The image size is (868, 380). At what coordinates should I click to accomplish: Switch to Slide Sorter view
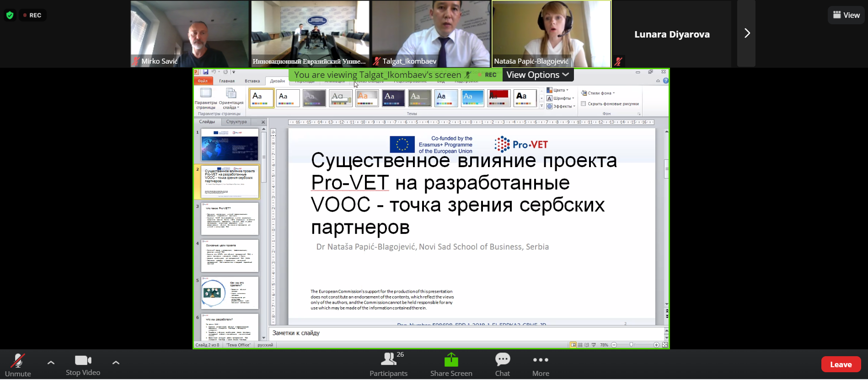[580, 345]
